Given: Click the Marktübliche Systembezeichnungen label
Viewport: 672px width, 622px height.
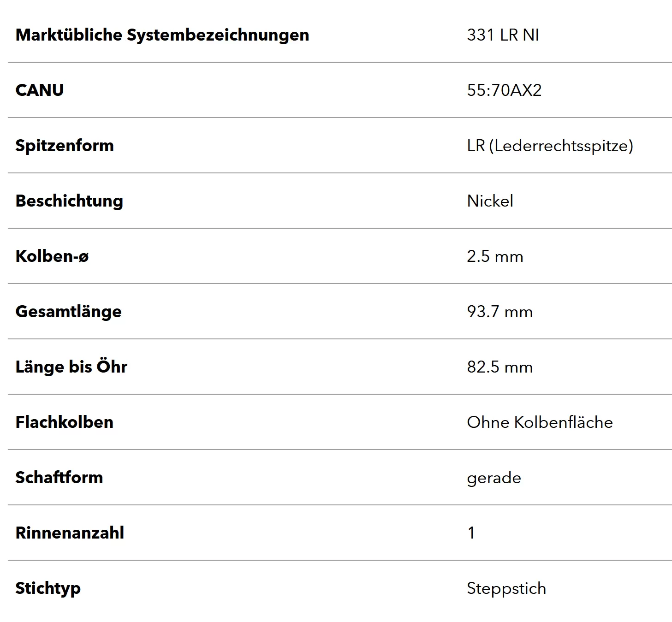Looking at the screenshot, I should click(162, 35).
